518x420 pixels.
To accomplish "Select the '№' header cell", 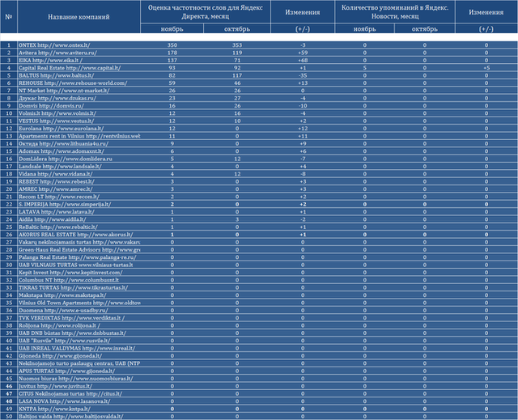I will point(9,17).
